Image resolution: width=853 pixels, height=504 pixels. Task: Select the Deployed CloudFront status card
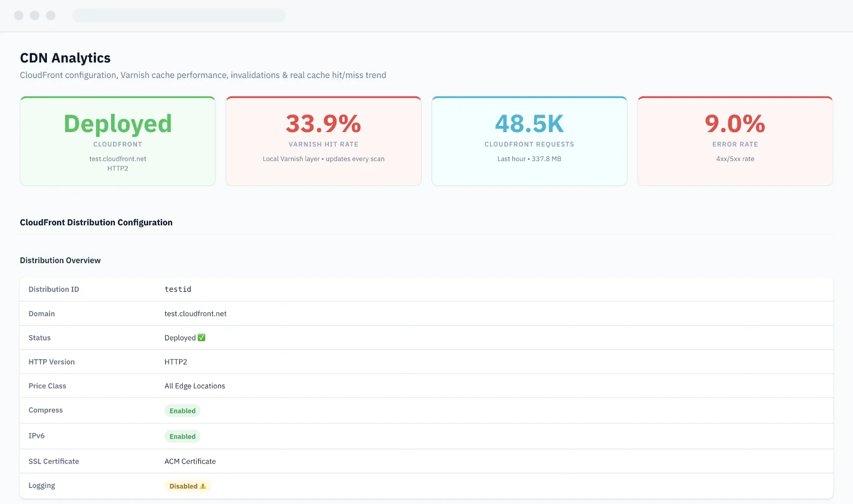pyautogui.click(x=118, y=141)
